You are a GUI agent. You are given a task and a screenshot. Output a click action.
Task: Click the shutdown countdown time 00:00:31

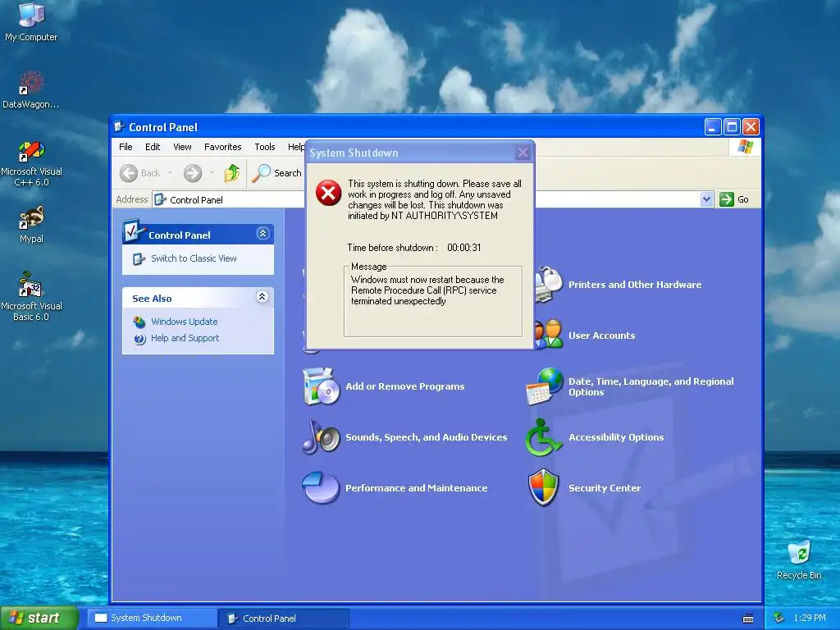click(x=464, y=248)
